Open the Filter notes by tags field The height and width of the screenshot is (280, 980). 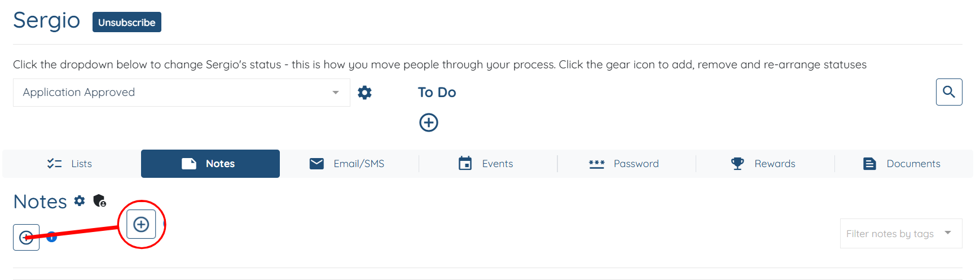pos(890,234)
